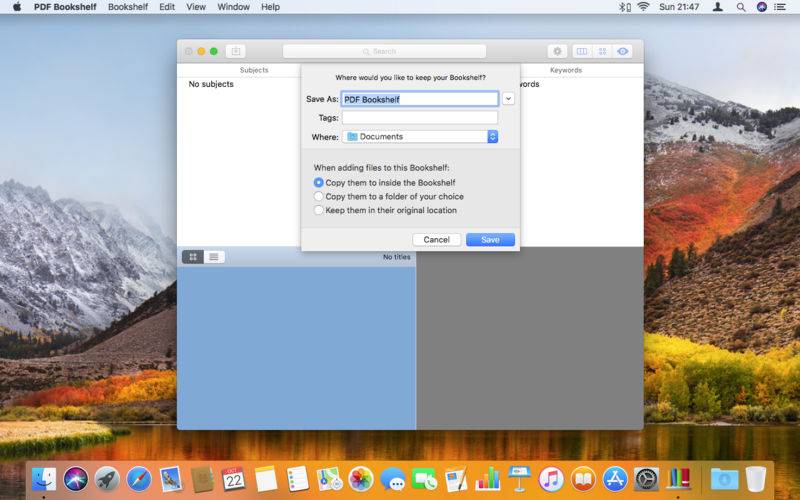The width and height of the screenshot is (800, 500).
Task: Open the gear settings toolbar button
Action: point(557,51)
